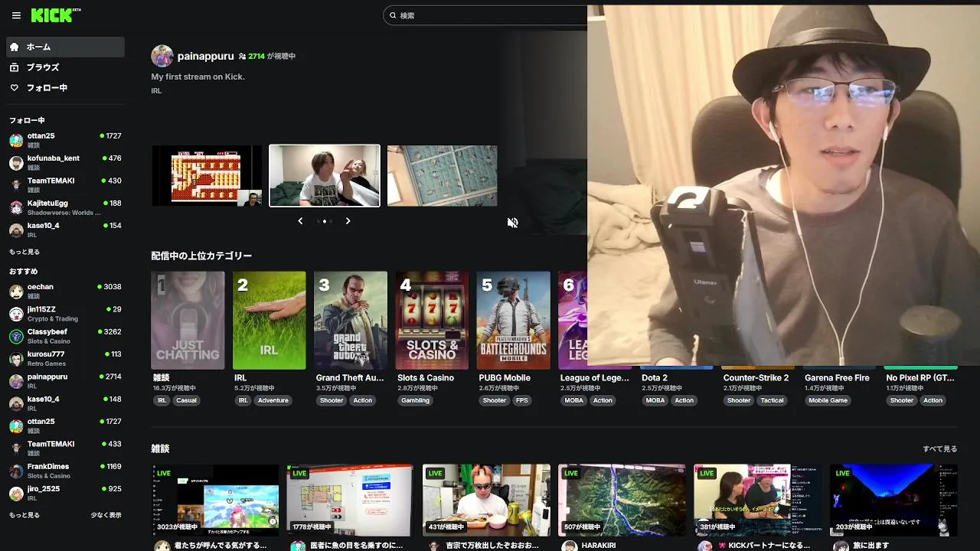The height and width of the screenshot is (551, 980).
Task: Click Gambling tag under Slots & Casino
Action: 416,400
